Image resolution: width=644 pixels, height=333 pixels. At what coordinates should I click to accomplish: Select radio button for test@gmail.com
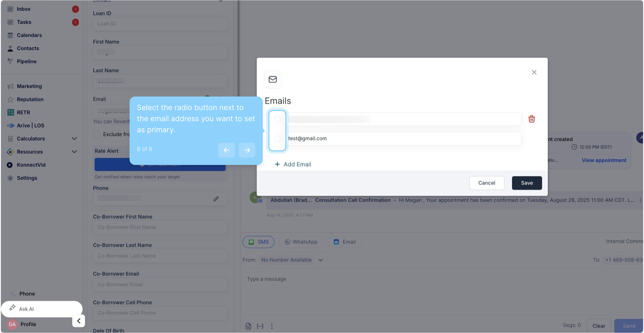click(x=278, y=138)
